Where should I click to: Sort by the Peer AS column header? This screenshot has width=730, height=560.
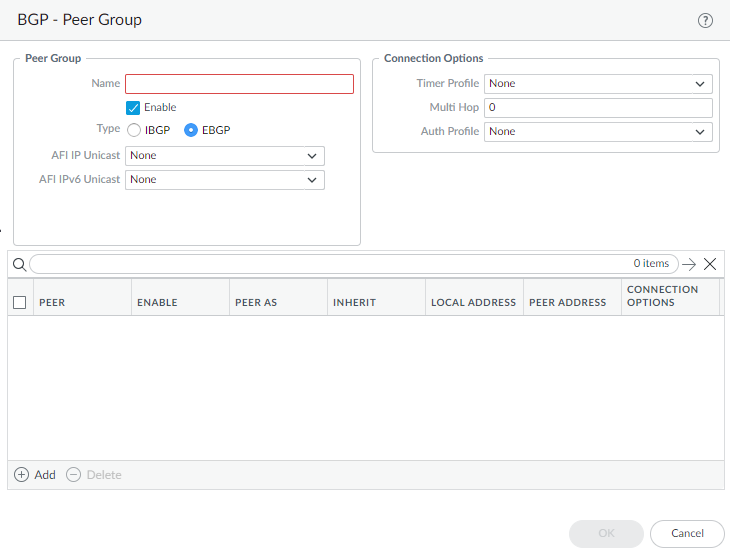tap(256, 302)
